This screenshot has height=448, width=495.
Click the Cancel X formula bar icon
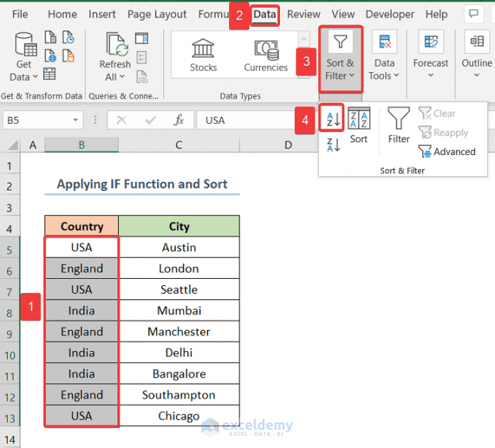(x=121, y=120)
